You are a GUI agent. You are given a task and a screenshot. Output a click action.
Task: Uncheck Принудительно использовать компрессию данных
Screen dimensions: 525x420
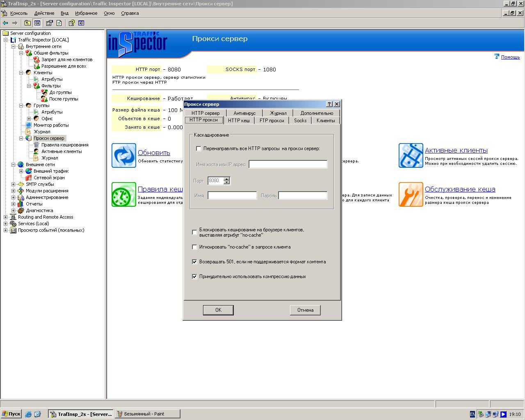coord(195,276)
